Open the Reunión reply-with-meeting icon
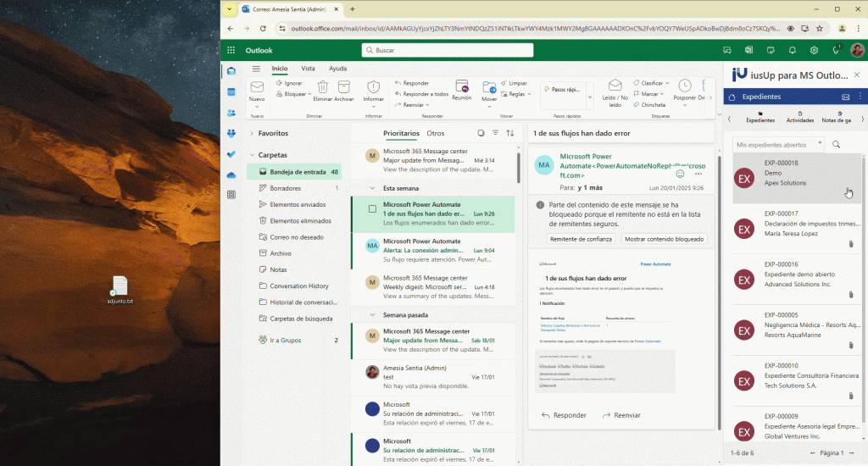This screenshot has width=868, height=466. coord(462,86)
